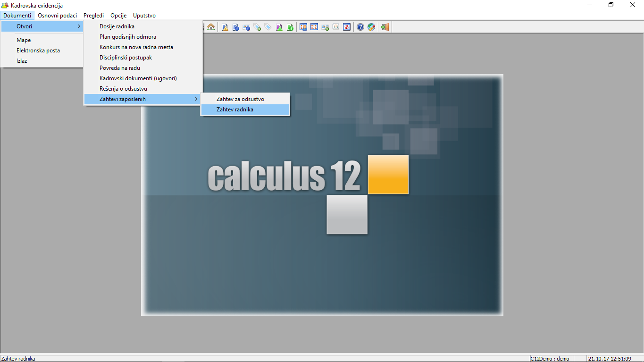Click the red and white square toolbar icon
Viewport: 644px width, 362px height.
tap(347, 27)
